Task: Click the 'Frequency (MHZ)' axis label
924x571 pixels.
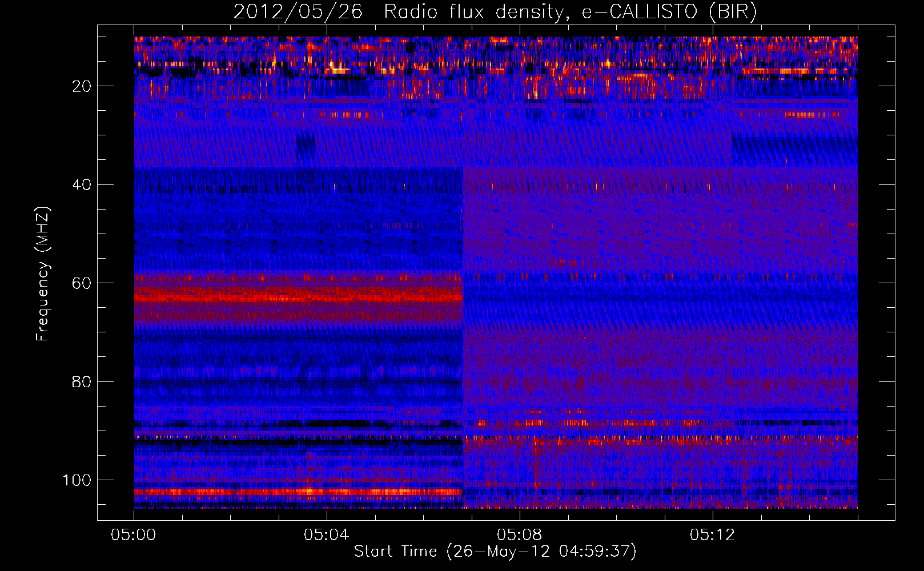Action: (x=43, y=274)
